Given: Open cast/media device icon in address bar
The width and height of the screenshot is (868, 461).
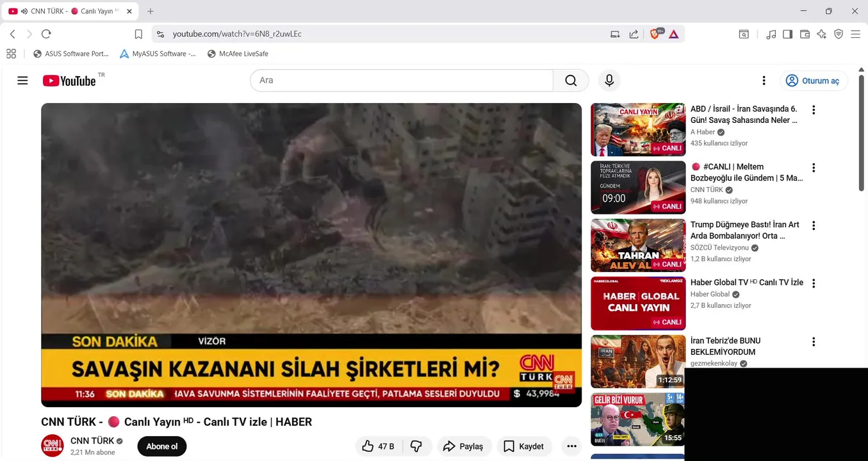Looking at the screenshot, I should [615, 34].
